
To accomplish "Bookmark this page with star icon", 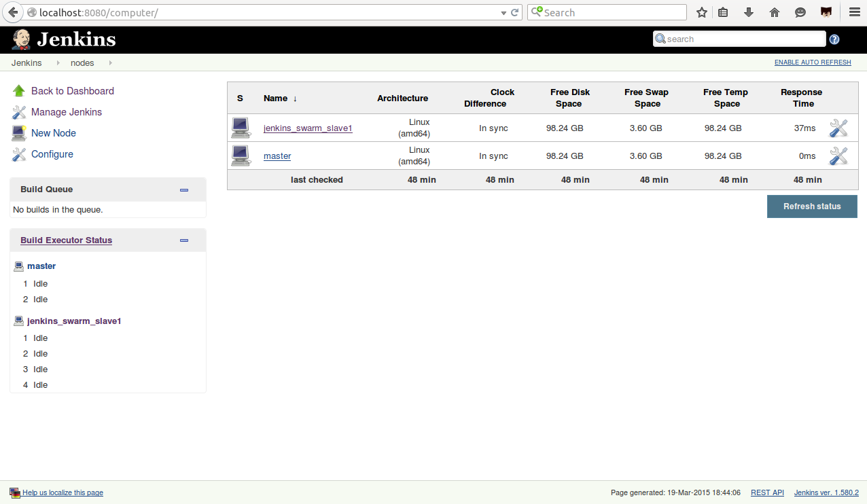I will (x=702, y=12).
